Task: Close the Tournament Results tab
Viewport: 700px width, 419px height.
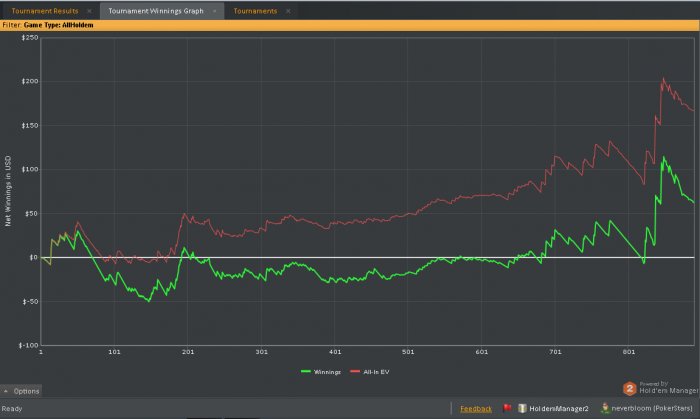Action: (89, 11)
